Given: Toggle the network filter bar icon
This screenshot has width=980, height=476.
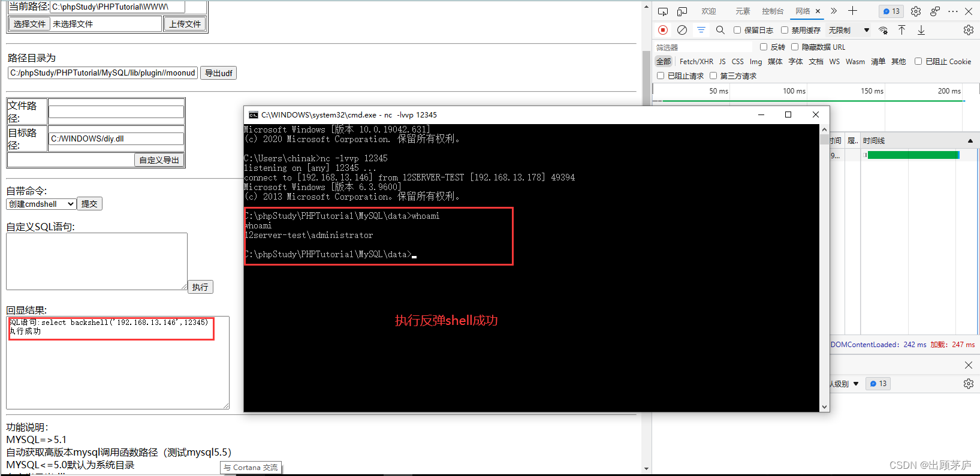Looking at the screenshot, I should click(x=701, y=30).
